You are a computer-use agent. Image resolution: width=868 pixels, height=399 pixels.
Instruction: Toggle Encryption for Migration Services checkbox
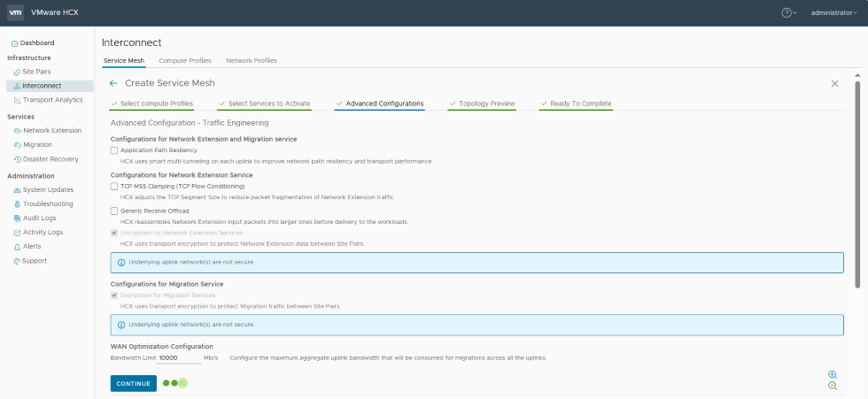pos(114,295)
